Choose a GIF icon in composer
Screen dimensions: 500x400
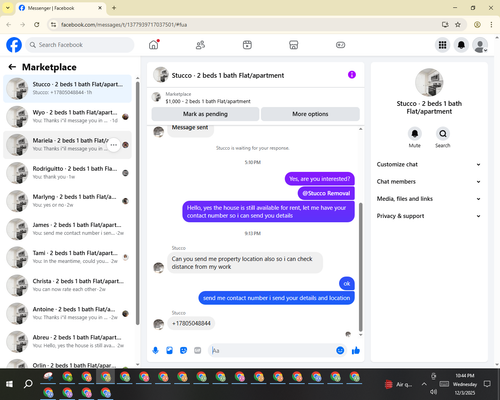point(198,350)
